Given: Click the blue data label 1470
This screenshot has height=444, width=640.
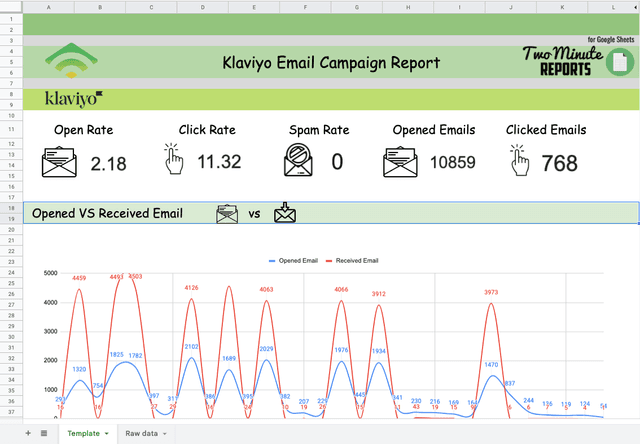Looking at the screenshot, I should click(x=491, y=364).
